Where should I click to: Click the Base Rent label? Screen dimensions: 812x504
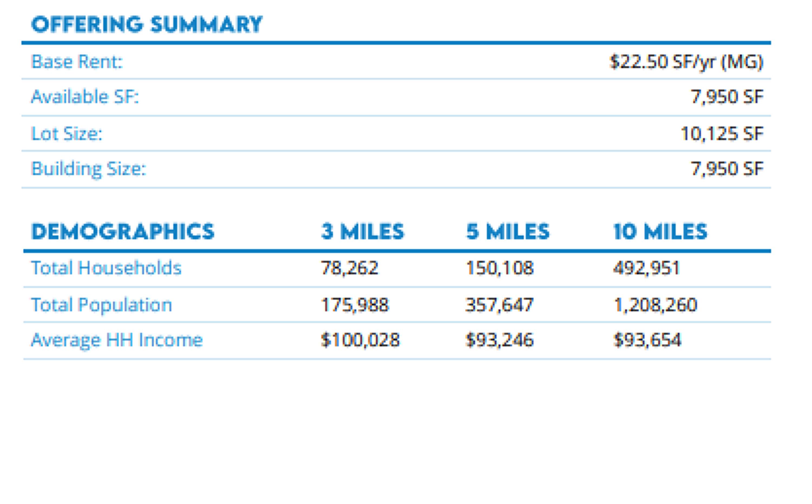77,62
